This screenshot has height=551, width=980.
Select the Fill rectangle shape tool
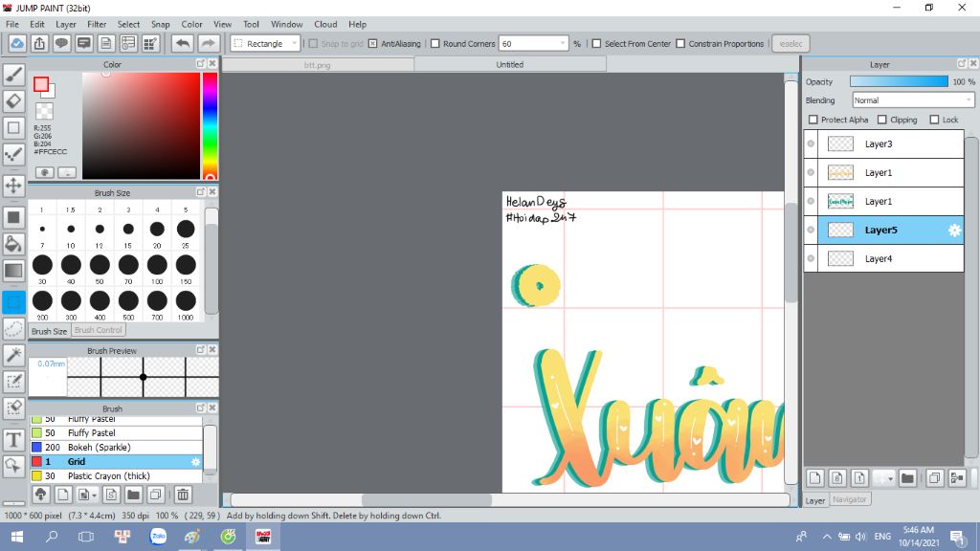click(13, 217)
